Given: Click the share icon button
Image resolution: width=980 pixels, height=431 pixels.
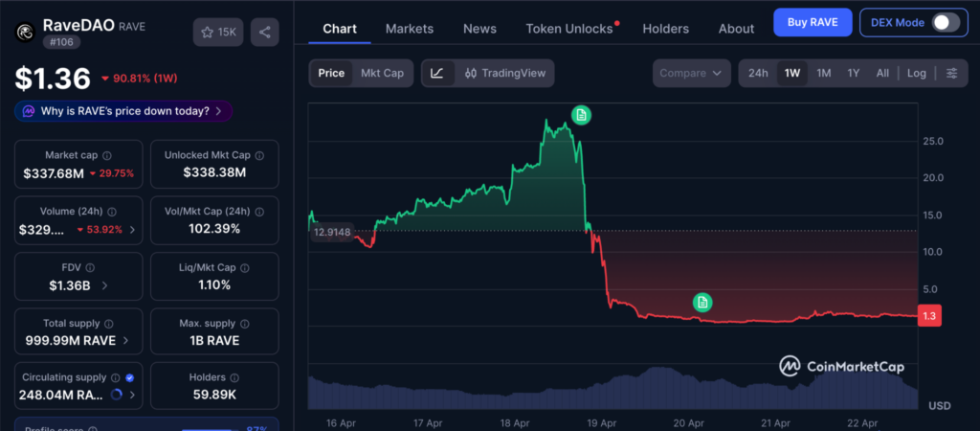Looking at the screenshot, I should point(265,32).
